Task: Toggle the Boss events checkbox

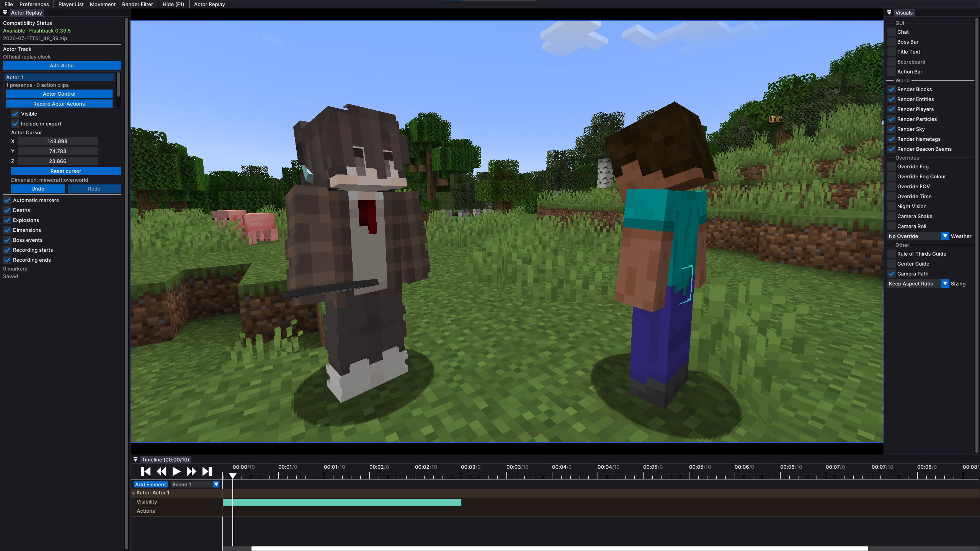Action: tap(7, 240)
